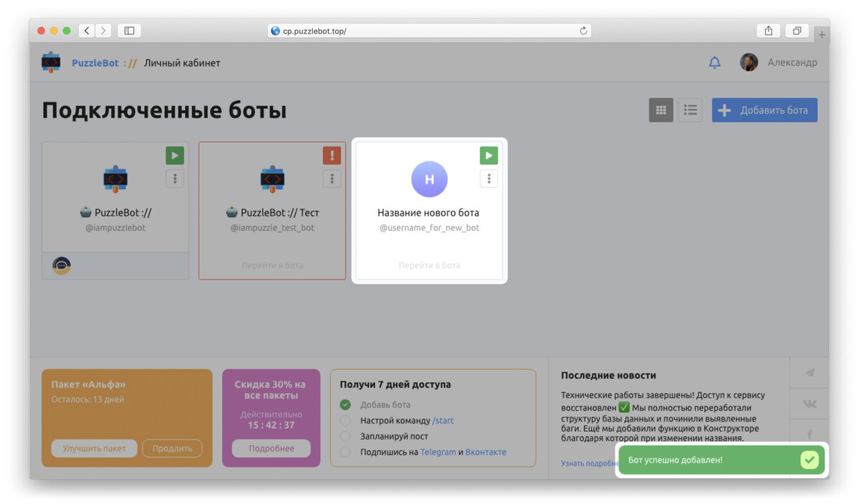
Task: Click Подробнее on the discount card
Action: click(x=271, y=449)
